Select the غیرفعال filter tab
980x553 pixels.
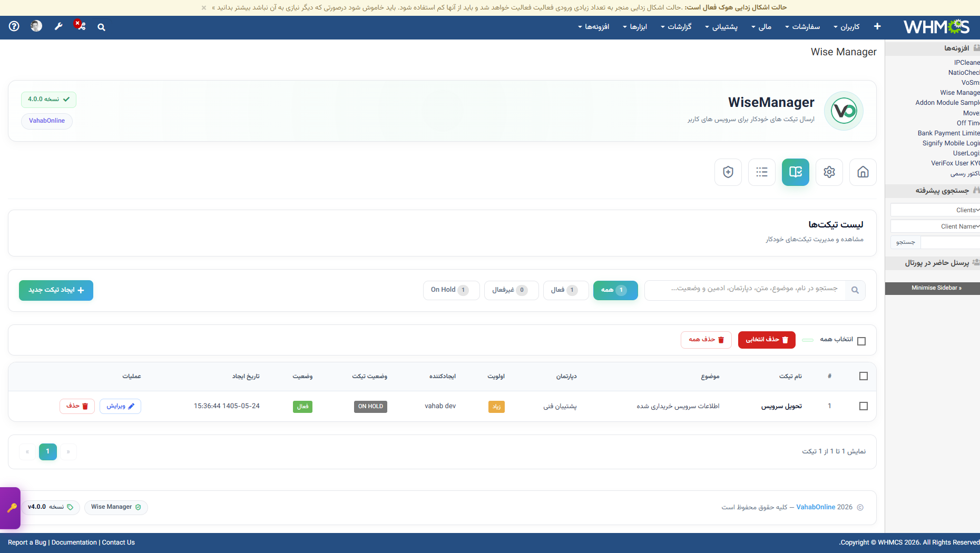511,290
